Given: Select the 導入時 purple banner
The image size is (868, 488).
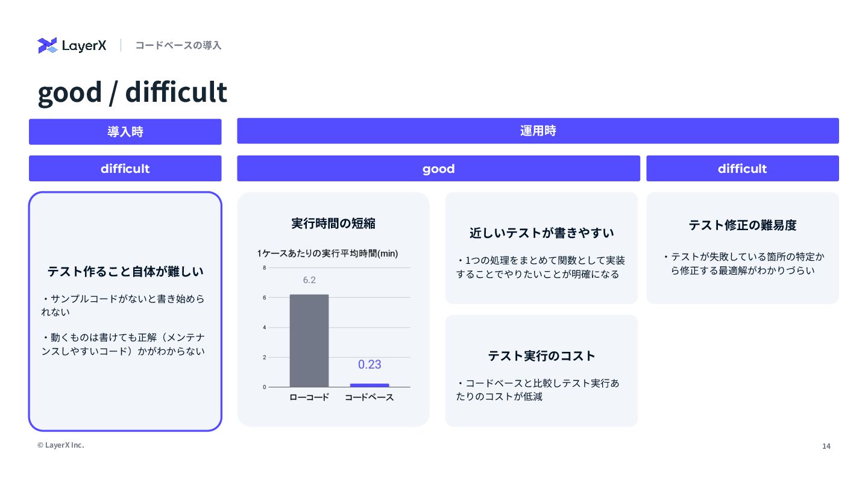Looking at the screenshot, I should [x=125, y=131].
